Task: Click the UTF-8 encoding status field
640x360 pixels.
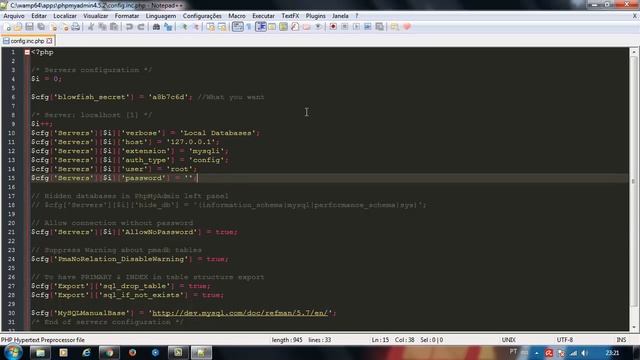Action: point(565,340)
